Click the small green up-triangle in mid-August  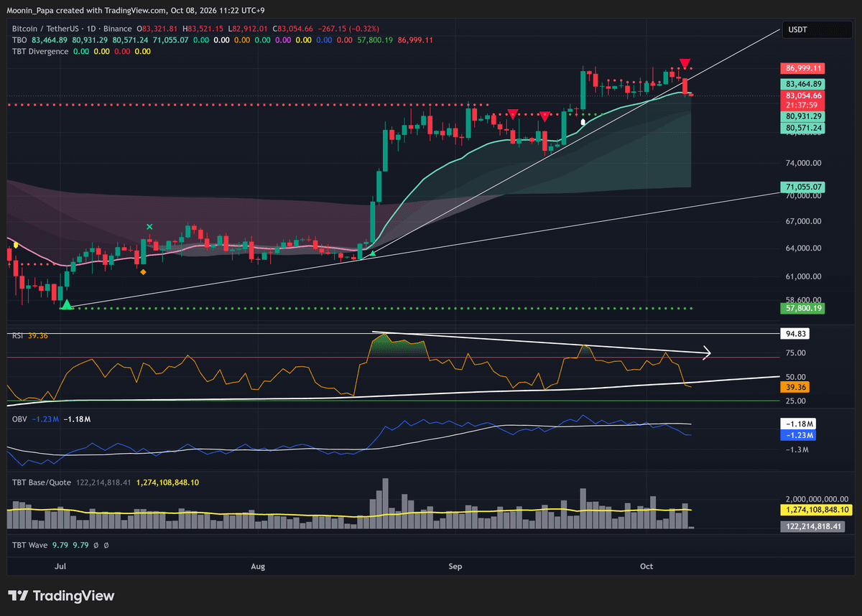(x=372, y=254)
